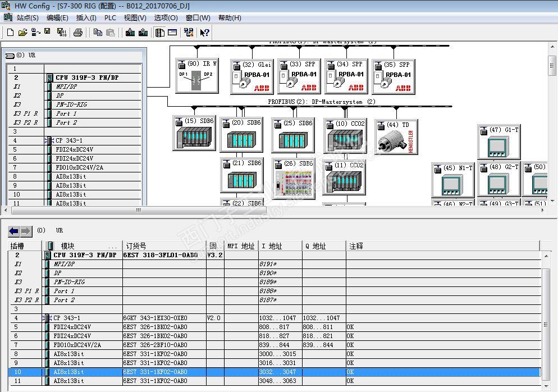The height and width of the screenshot is (392, 558).
Task: Select PN-IO-RIG row in rack
Action: point(71,104)
